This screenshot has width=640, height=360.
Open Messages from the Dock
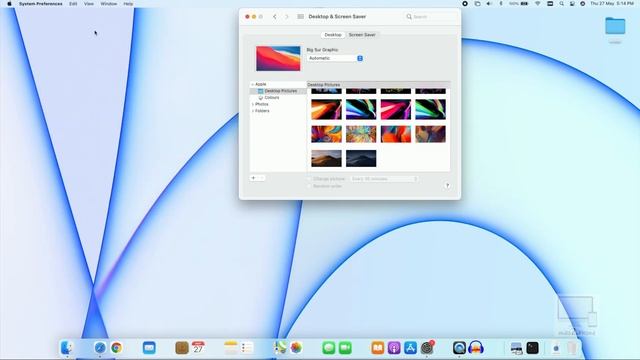coord(329,348)
